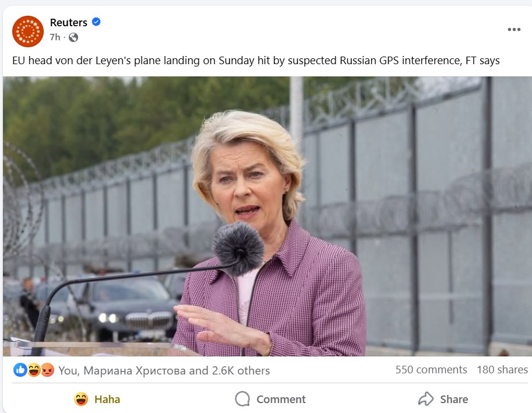
Task: Click the share arrow icon
Action: 426,399
